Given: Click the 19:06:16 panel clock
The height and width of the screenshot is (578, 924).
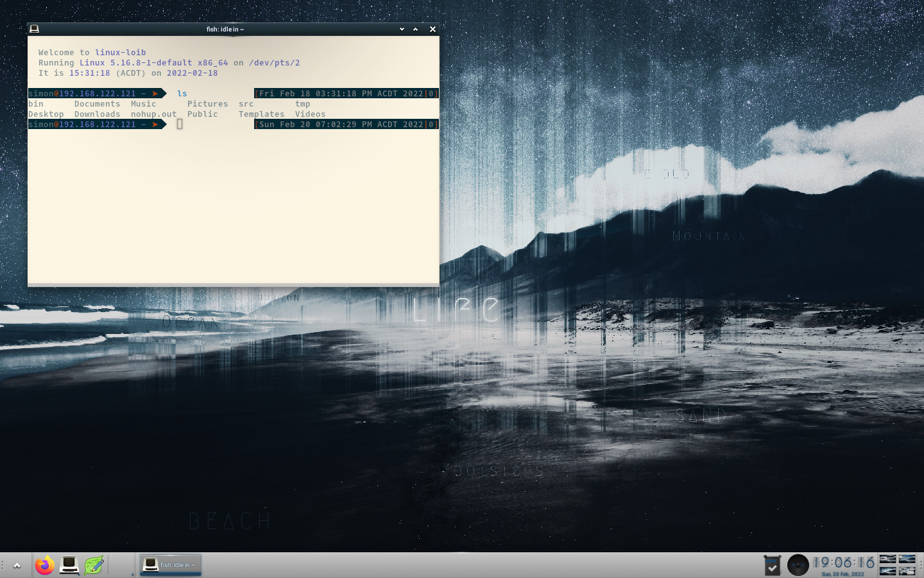Looking at the screenshot, I should [x=844, y=563].
